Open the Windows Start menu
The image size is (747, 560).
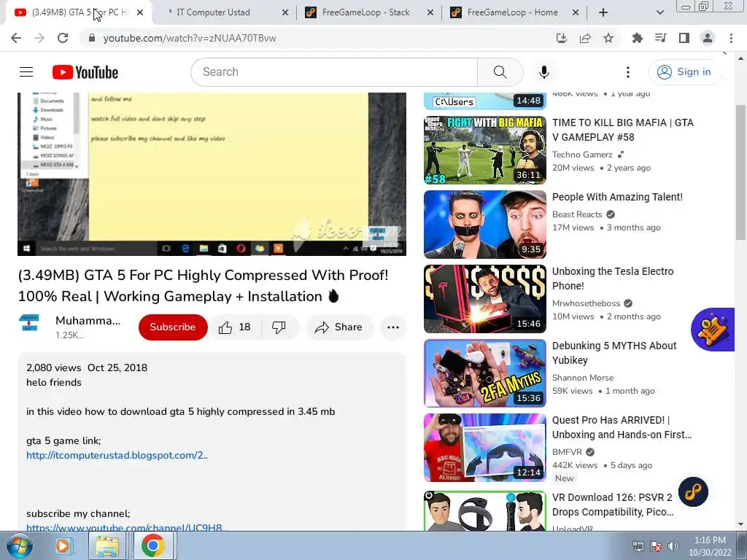click(x=19, y=546)
